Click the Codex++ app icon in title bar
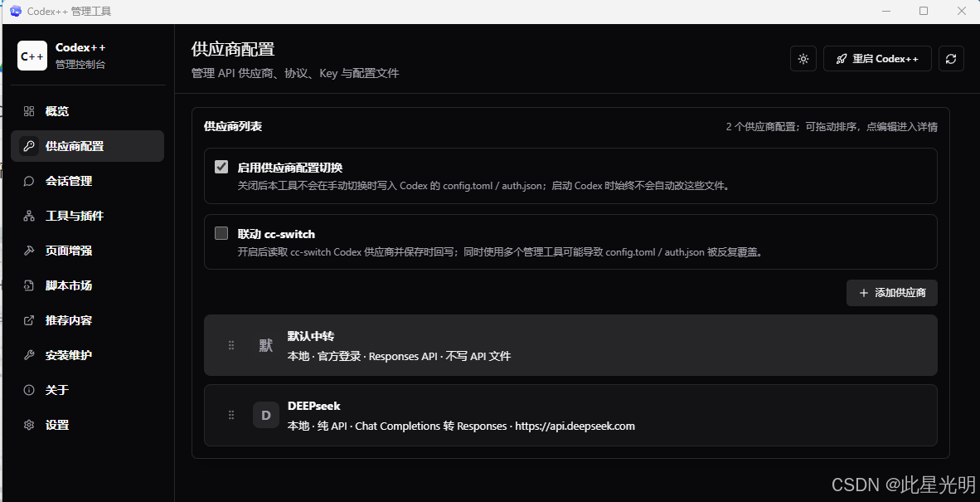 16,12
